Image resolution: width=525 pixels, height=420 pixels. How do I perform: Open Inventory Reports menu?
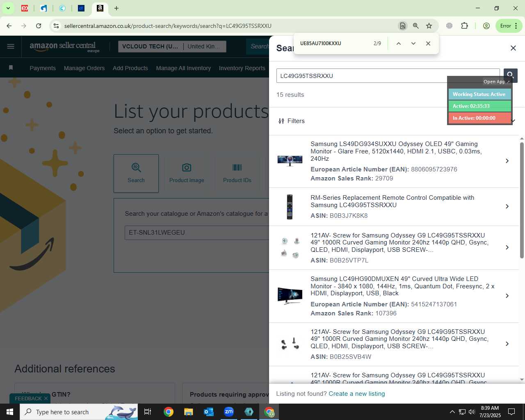pyautogui.click(x=242, y=68)
